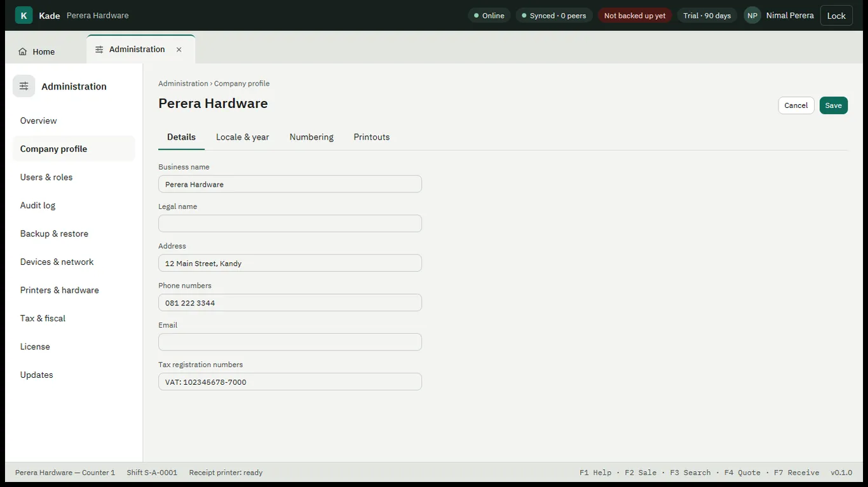Click the Save button
Viewport: 868px width, 487px height.
833,105
